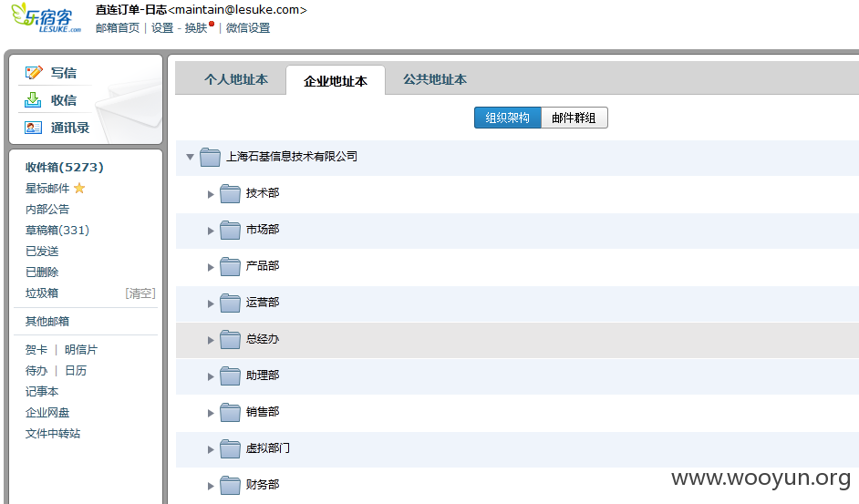Open 记事本 in sidebar
Viewport: 859px width, 504px height.
click(42, 391)
